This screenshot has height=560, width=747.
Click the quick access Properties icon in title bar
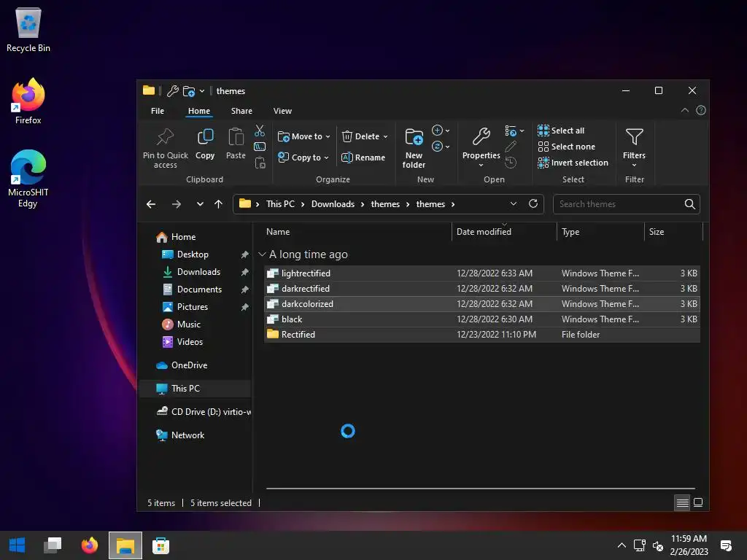tap(172, 90)
